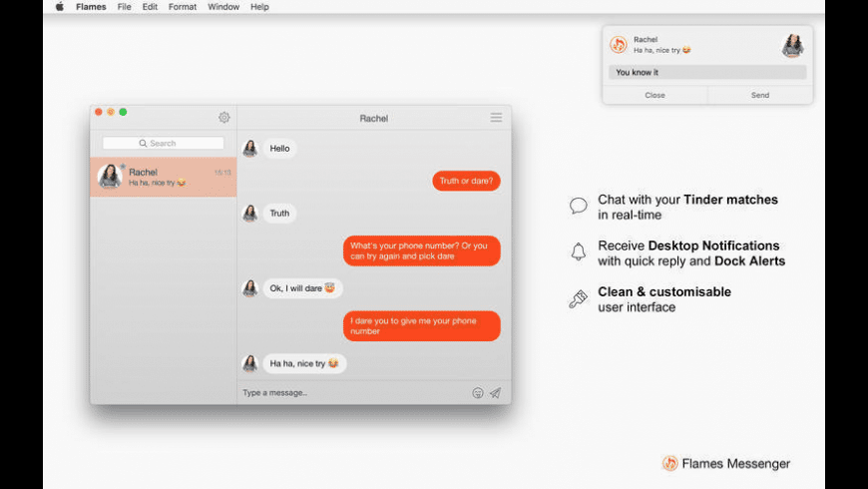The height and width of the screenshot is (489, 868).
Task: Click the 'I dare you to give' bubble
Action: 422,326
